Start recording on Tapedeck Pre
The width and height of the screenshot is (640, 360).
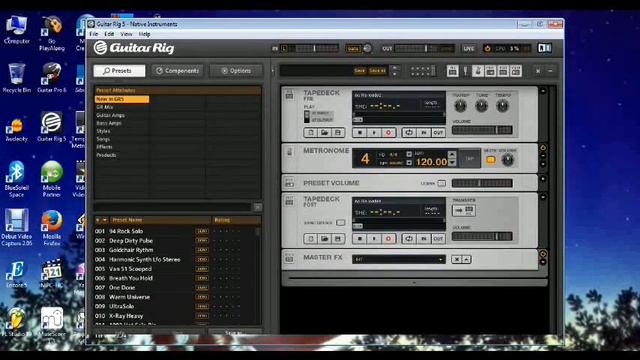pyautogui.click(x=388, y=133)
